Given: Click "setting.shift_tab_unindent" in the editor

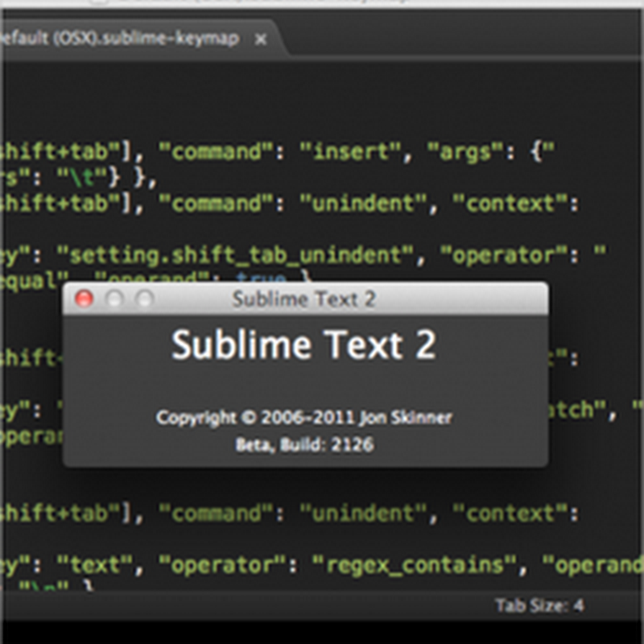Looking at the screenshot, I should tap(235, 255).
